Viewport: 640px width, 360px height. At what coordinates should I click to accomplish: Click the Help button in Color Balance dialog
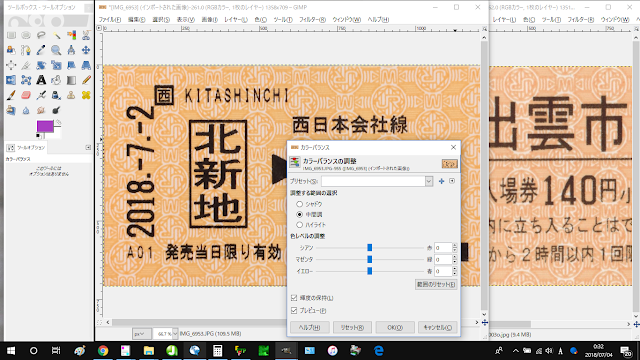[309, 327]
